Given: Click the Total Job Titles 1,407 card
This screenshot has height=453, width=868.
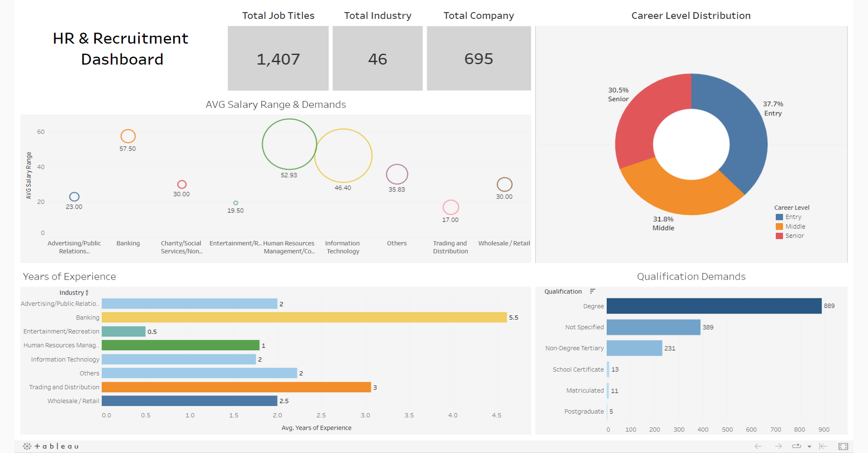Looking at the screenshot, I should [278, 58].
